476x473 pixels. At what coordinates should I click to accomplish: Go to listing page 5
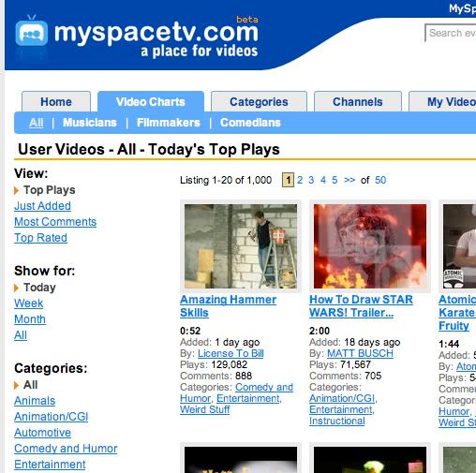(x=335, y=180)
